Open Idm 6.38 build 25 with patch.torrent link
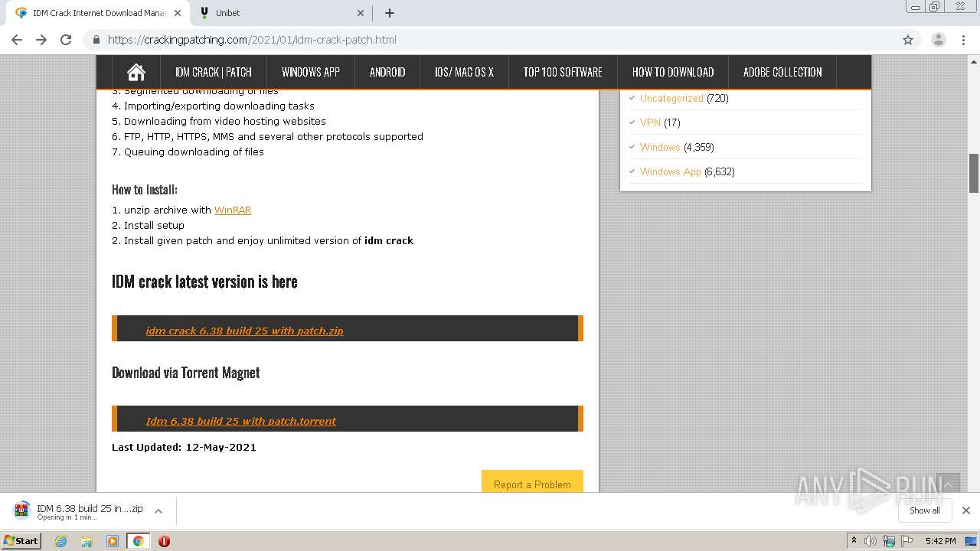Viewport: 980px width, 551px height. [x=241, y=421]
